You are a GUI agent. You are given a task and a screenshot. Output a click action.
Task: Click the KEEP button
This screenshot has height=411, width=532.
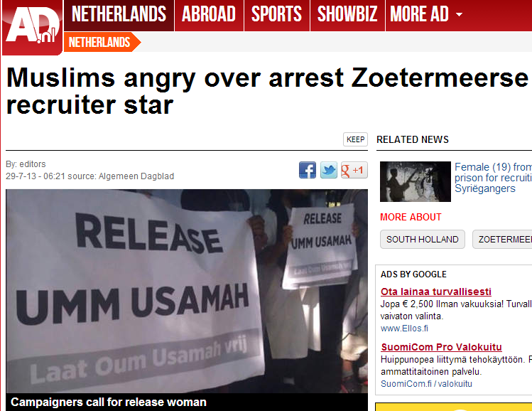click(355, 139)
